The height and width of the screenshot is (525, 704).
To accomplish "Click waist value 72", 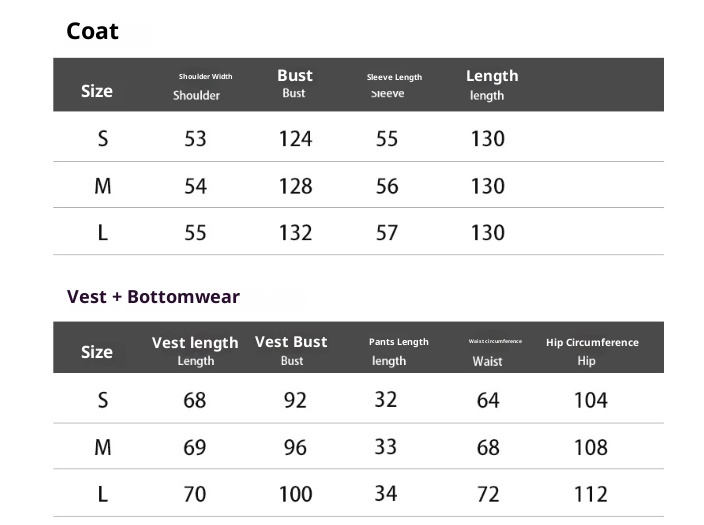I will point(488,494).
